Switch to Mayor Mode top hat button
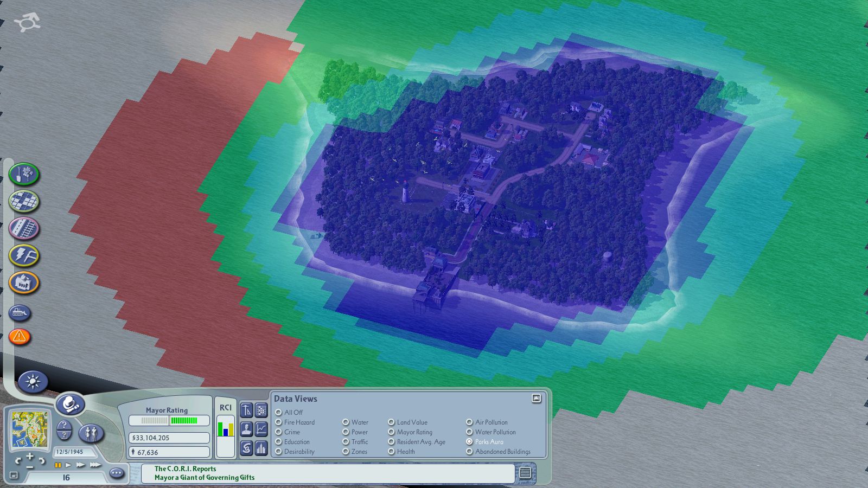 tap(71, 404)
